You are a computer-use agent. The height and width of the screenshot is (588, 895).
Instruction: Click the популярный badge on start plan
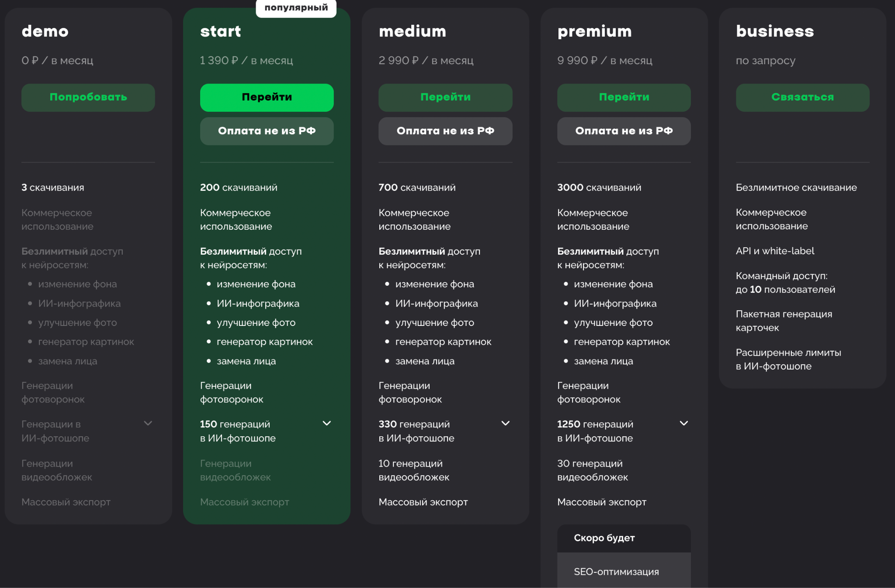coord(296,8)
